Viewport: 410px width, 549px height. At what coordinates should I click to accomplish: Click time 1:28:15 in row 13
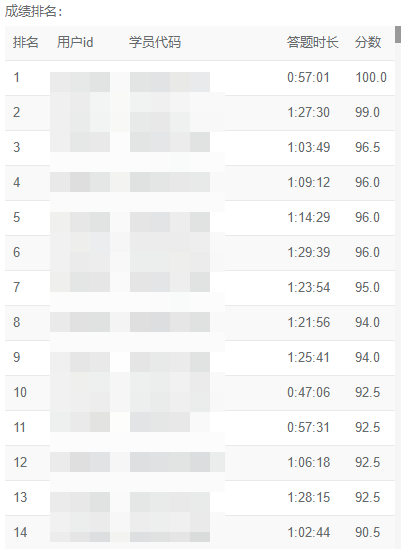pyautogui.click(x=308, y=498)
